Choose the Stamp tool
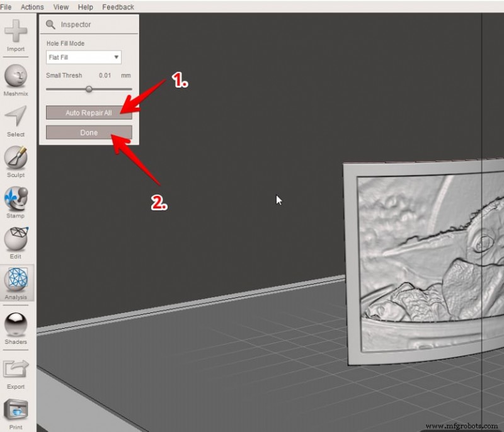The height and width of the screenshot is (432, 504). 15,203
